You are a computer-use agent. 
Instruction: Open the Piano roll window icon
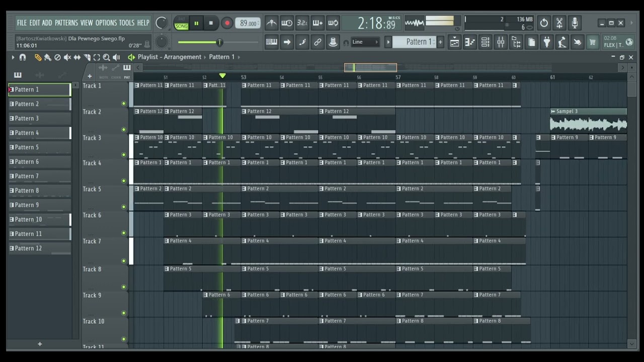[469, 42]
